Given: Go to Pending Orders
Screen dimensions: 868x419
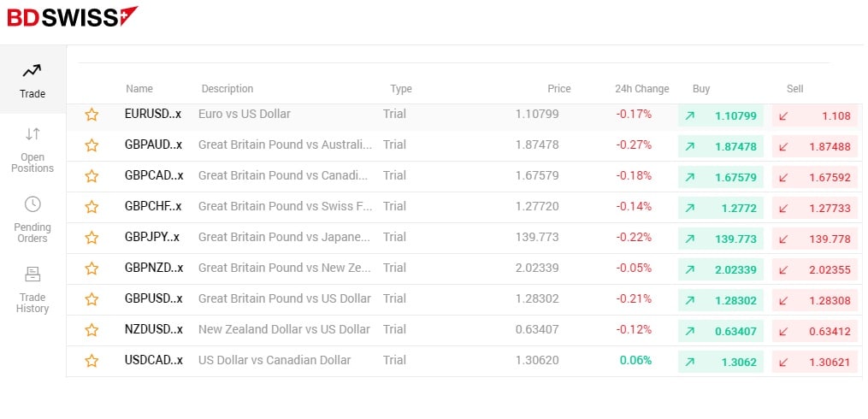Looking at the screenshot, I should coord(32,219).
